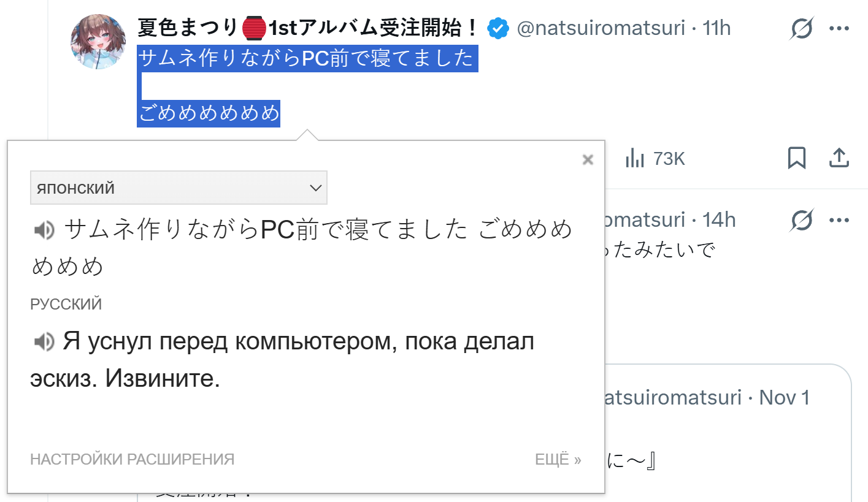Open the tweet via its 14h timestamp
Screen dimensions: 868x502
(x=719, y=220)
